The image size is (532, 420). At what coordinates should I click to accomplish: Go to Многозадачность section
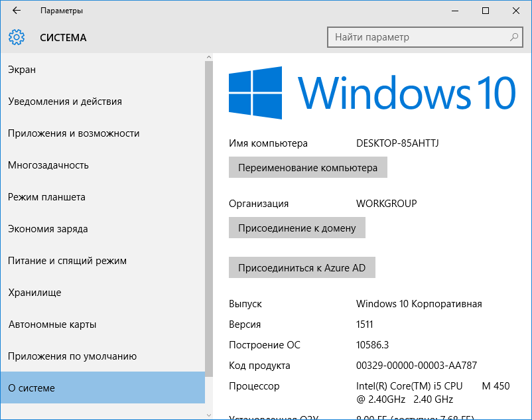click(x=102, y=165)
